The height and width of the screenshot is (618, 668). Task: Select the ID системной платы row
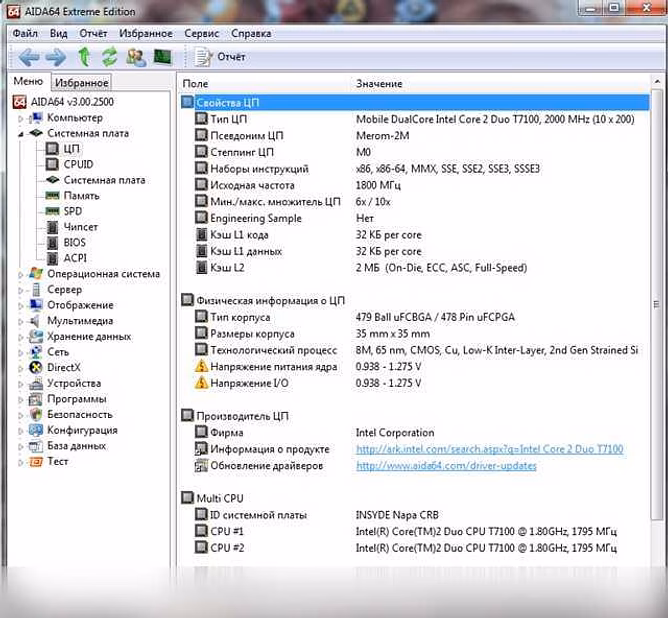tap(415, 515)
